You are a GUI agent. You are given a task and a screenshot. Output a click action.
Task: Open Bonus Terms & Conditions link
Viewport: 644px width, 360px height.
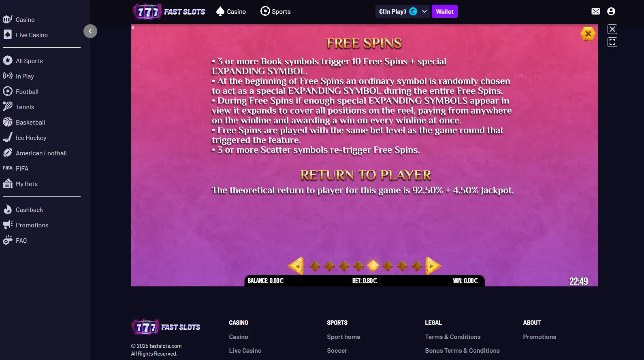point(462,351)
